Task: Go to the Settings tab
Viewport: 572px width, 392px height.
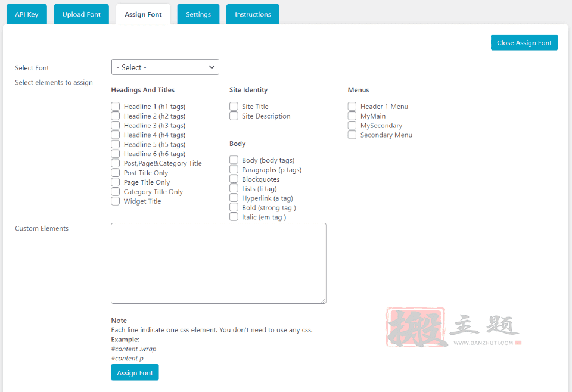Action: 198,14
